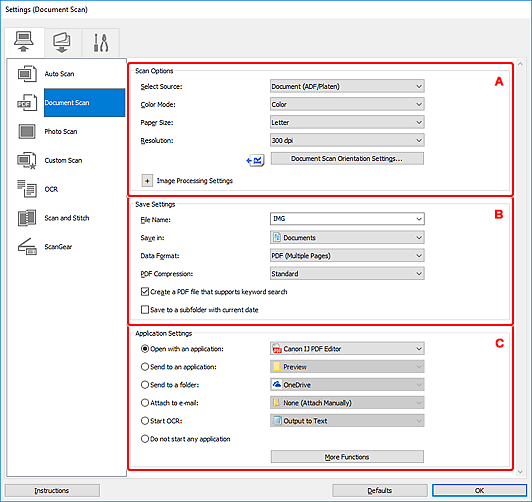This screenshot has height=502, width=532.
Task: Click the OneDrive cloud icon
Action: tap(277, 385)
